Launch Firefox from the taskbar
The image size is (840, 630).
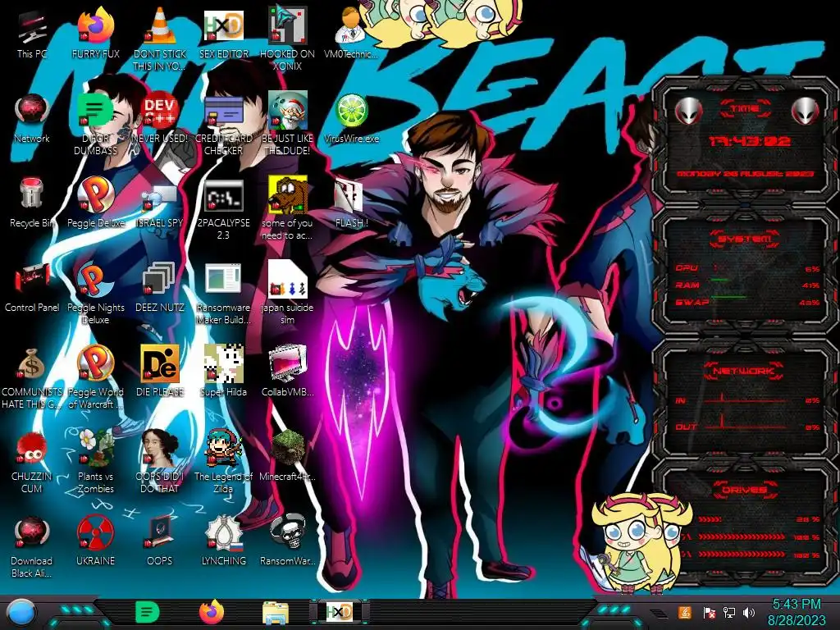212,612
